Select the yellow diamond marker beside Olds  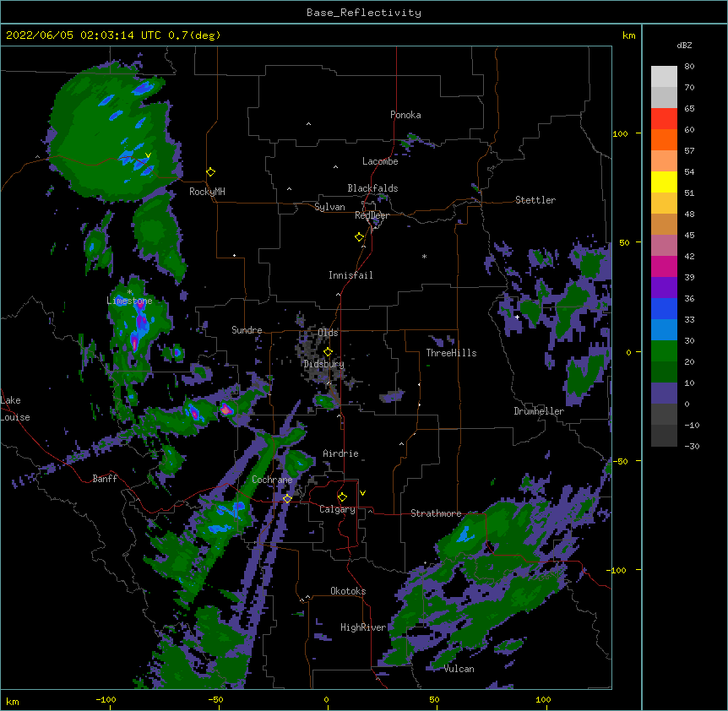328,352
